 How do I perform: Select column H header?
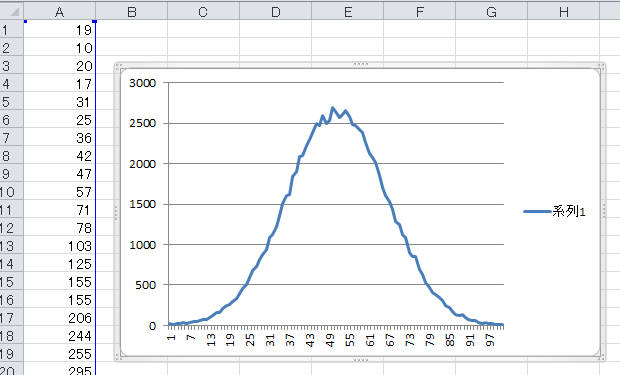[563, 12]
